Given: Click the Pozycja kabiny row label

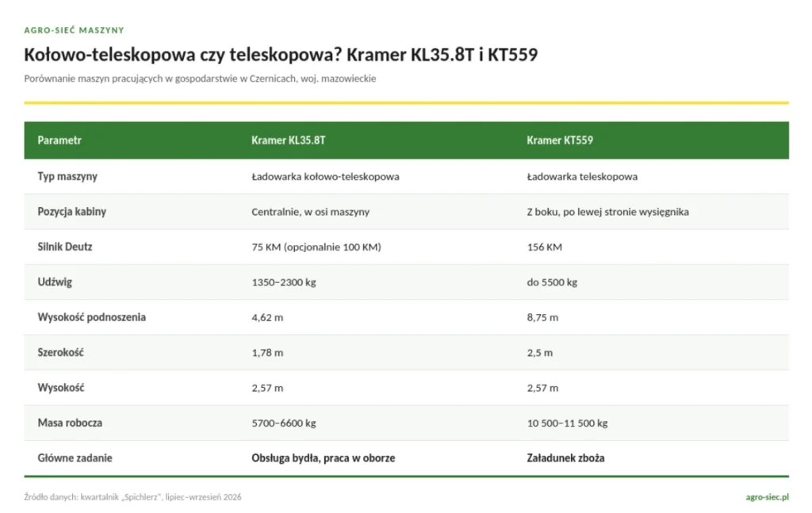Looking at the screenshot, I should [72, 212].
